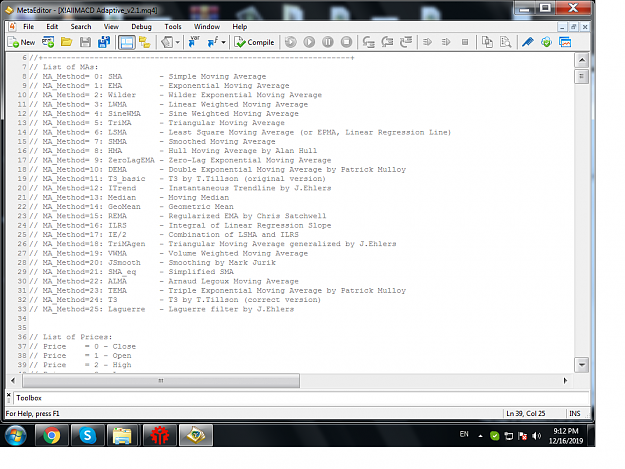Open the Windows Start button

pyautogui.click(x=16, y=435)
